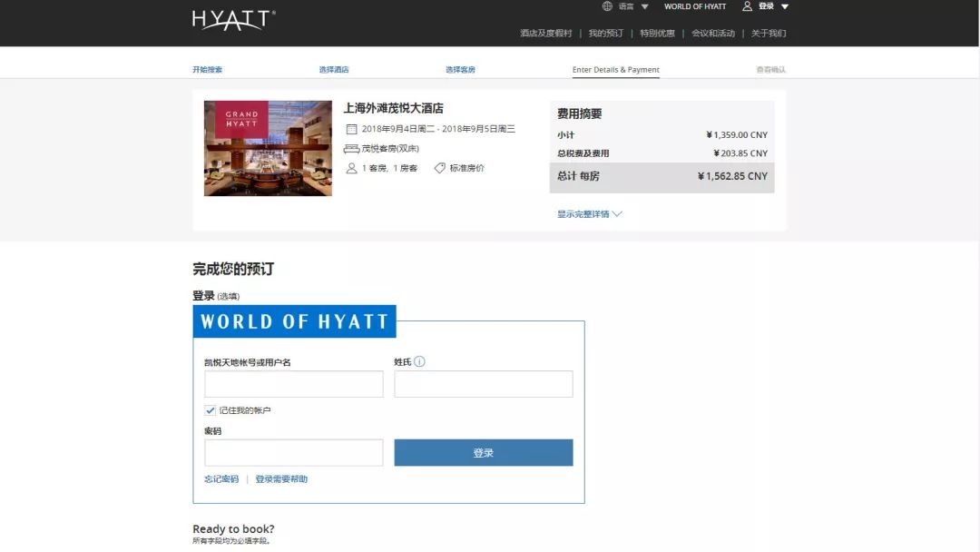Click the globe language icon
The image size is (980, 552).
click(607, 6)
